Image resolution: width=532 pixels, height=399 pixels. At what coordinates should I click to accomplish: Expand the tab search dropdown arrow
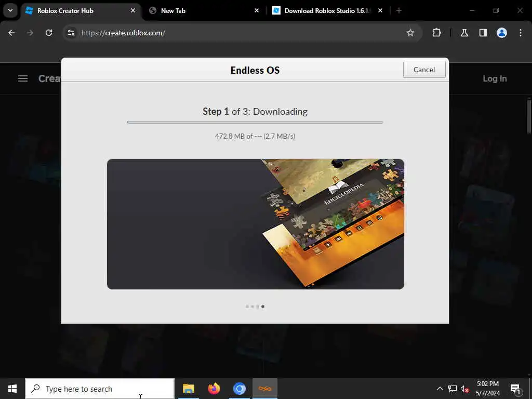pos(10,10)
